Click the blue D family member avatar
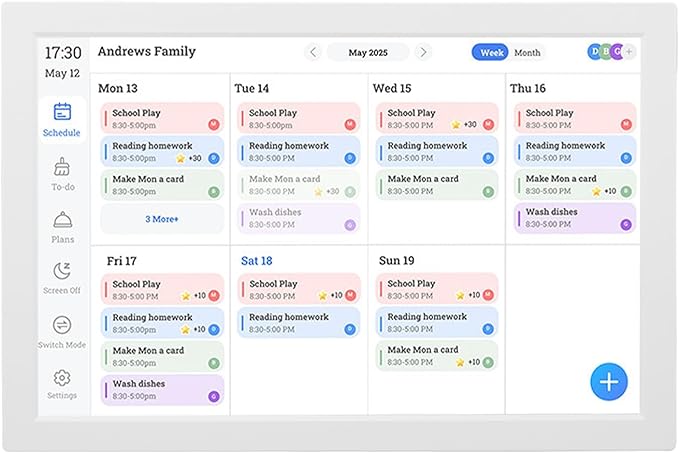The width and height of the screenshot is (679, 453). tap(595, 52)
